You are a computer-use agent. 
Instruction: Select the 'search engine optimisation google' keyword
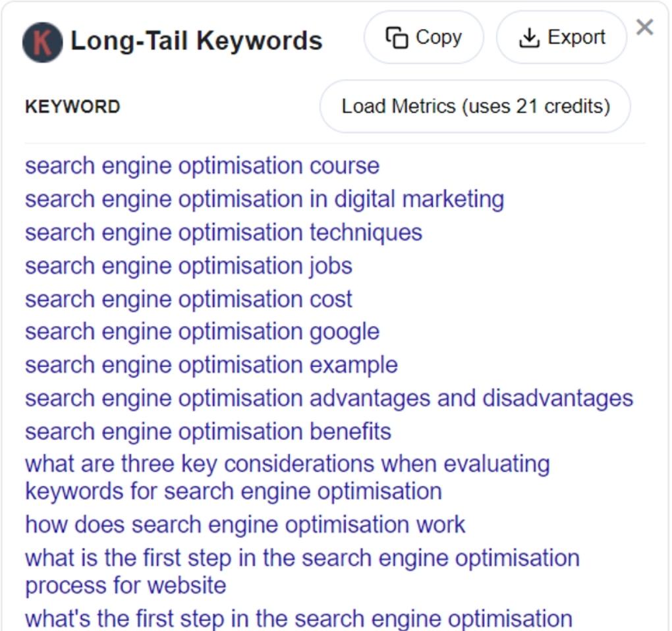click(201, 331)
